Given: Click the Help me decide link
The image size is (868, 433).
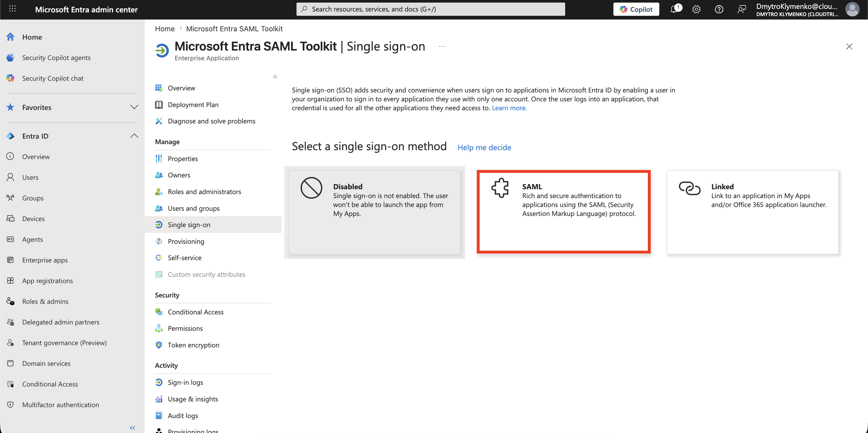Looking at the screenshot, I should tap(484, 147).
